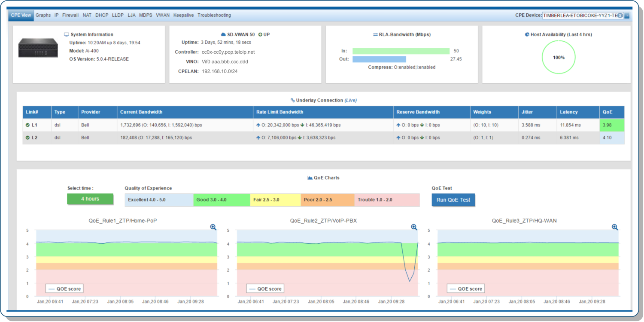The width and height of the screenshot is (644, 322).
Task: Click the Current Bandwidth column header
Action: 185,112
